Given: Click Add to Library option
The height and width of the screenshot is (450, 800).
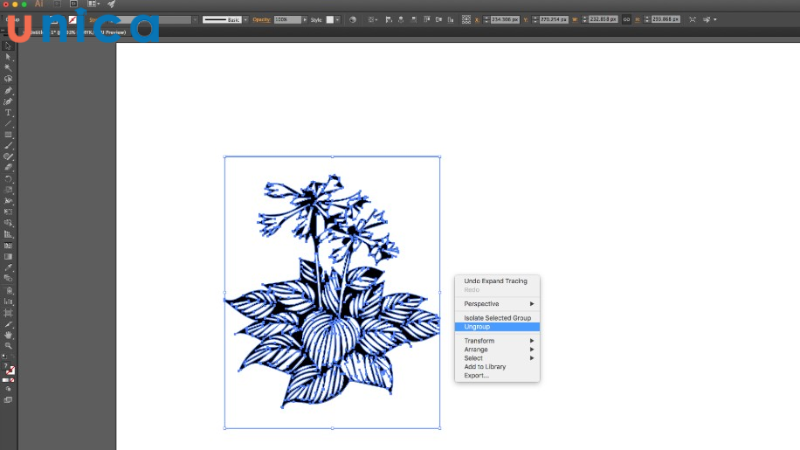Looking at the screenshot, I should click(484, 367).
